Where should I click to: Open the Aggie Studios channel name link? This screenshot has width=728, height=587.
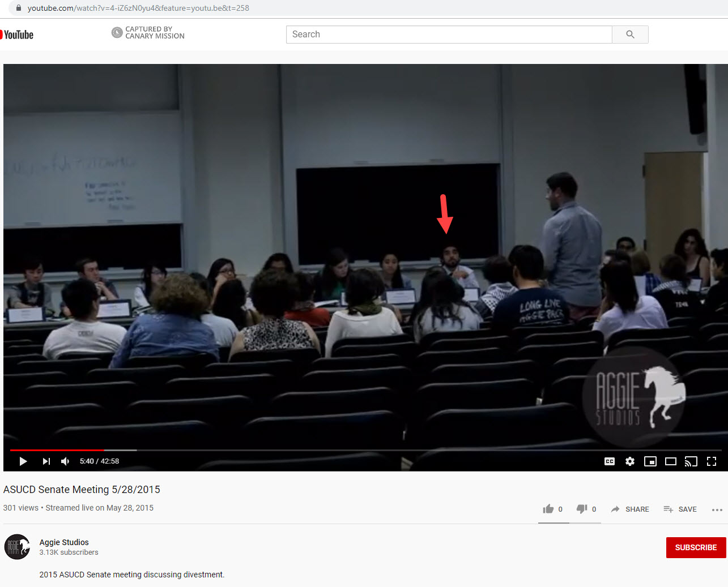click(x=64, y=542)
